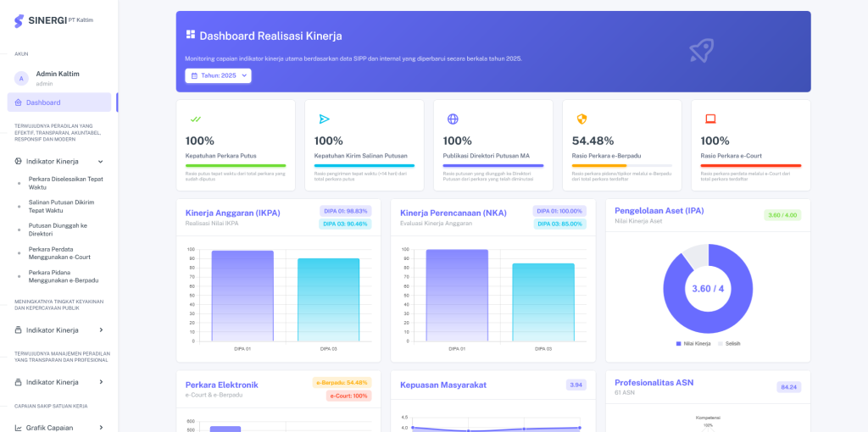The image size is (868, 432).
Task: Open Perkara Perdata Menggunakan e-Court link
Action: (x=60, y=252)
